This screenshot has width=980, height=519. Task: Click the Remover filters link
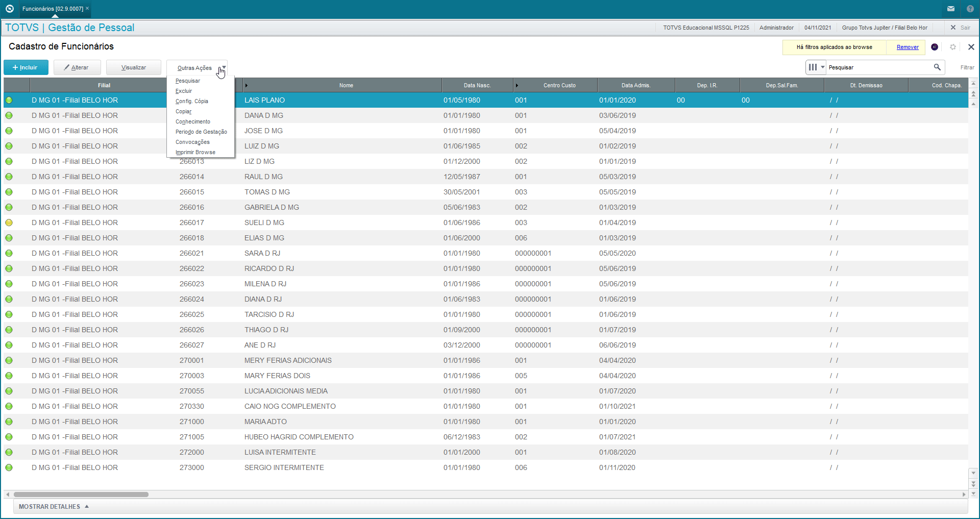click(x=908, y=47)
